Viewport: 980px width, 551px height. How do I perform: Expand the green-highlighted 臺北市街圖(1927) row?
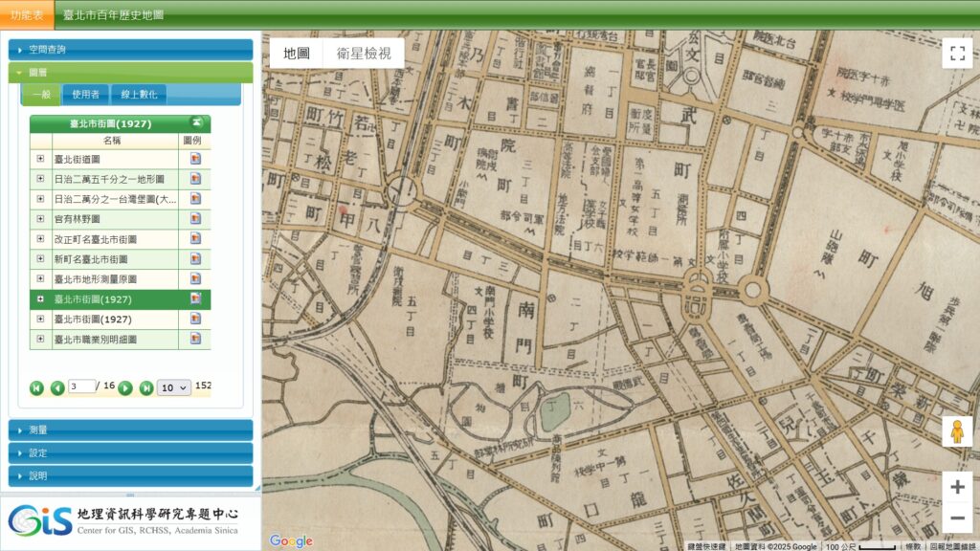[40, 299]
